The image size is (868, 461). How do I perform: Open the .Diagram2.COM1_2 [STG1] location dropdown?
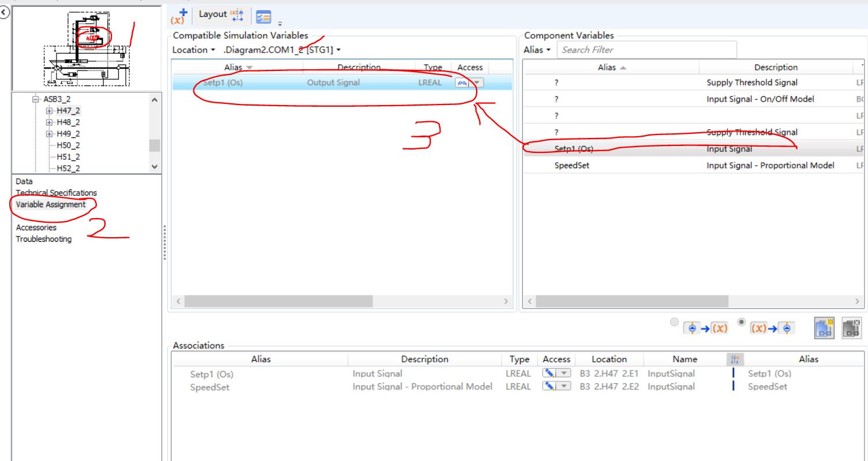tap(282, 50)
